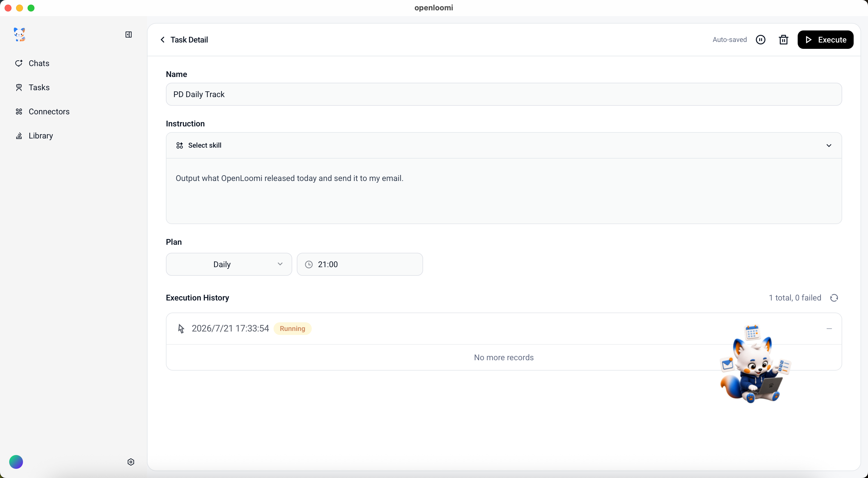Click the dash on the running record

tap(829, 329)
